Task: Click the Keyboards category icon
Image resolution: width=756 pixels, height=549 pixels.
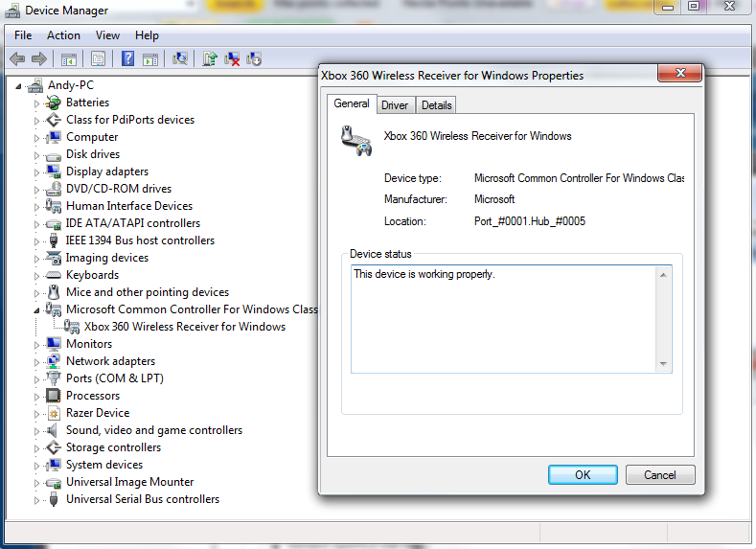Action: coord(53,275)
